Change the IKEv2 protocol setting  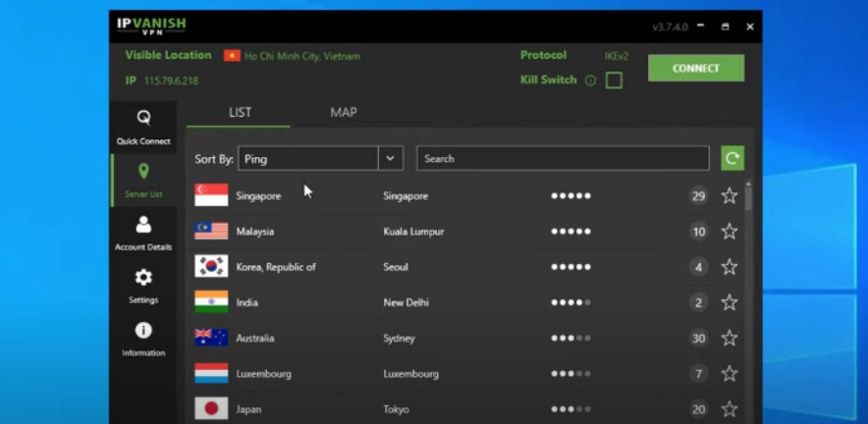click(616, 57)
